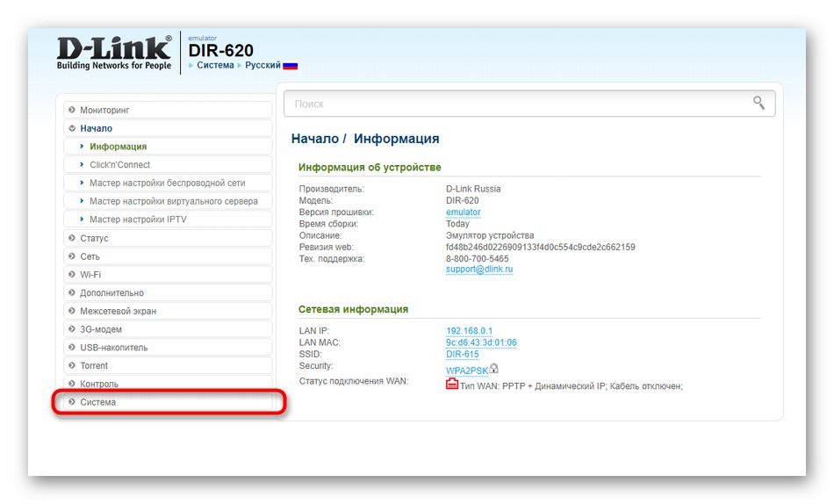Click the Эмулятор устройства description value
Viewport: 834px width, 504px height.
pos(490,235)
